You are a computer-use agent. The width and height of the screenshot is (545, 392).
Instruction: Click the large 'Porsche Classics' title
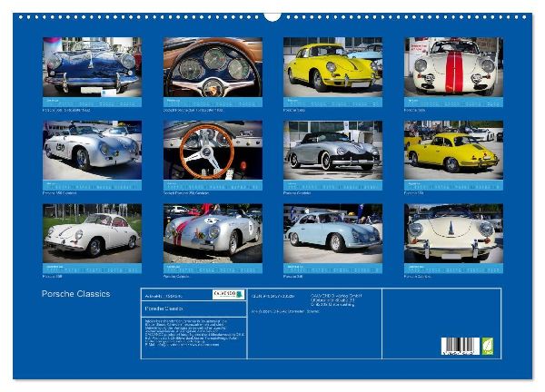[x=75, y=294]
